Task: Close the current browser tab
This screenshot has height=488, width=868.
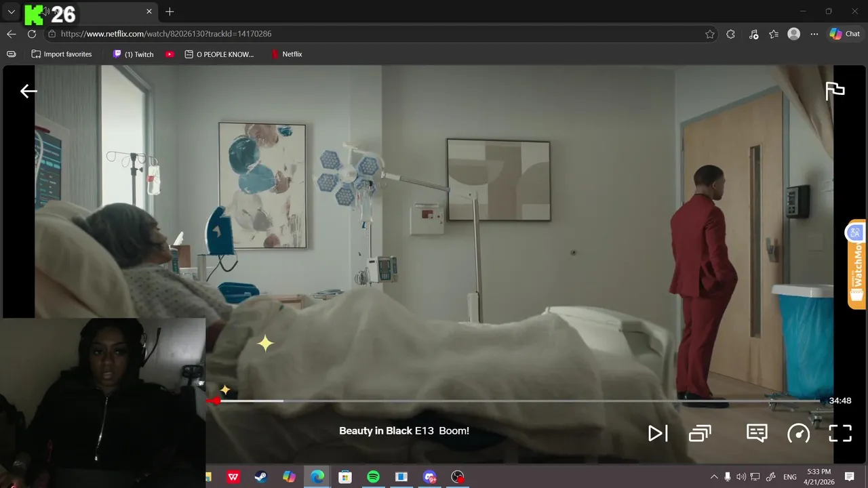Action: [149, 12]
